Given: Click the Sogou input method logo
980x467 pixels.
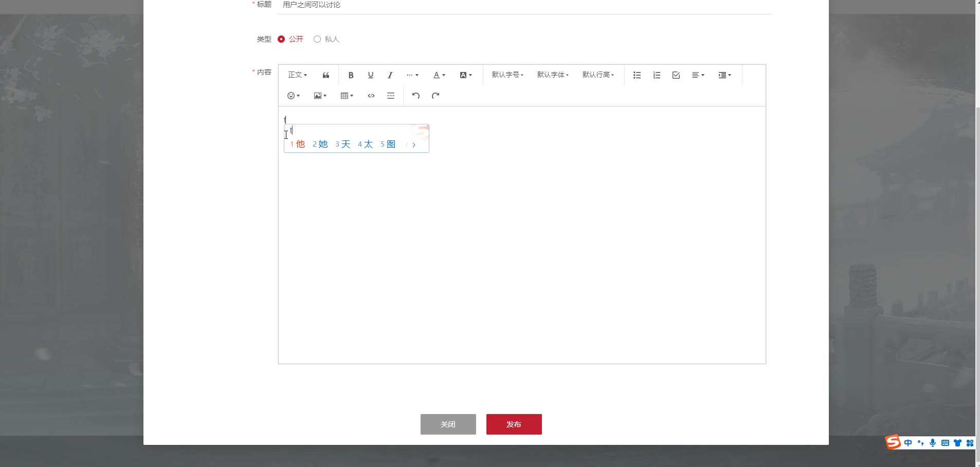Looking at the screenshot, I should point(893,442).
